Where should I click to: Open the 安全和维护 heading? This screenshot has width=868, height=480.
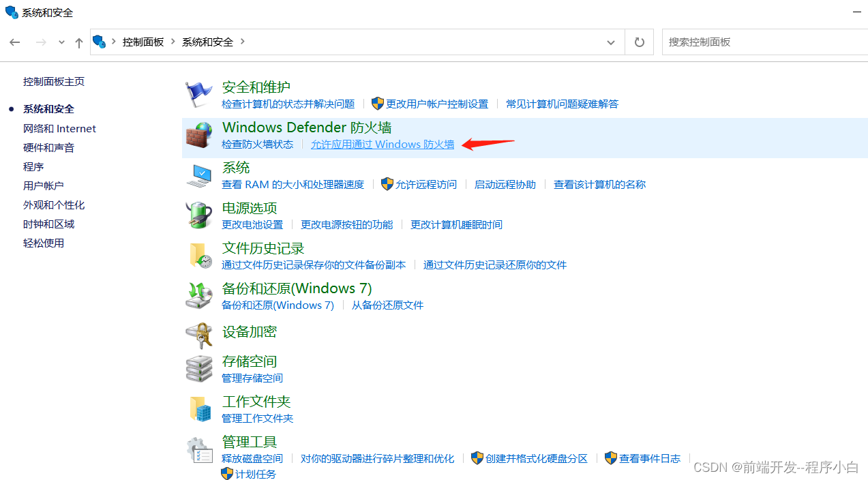click(256, 87)
